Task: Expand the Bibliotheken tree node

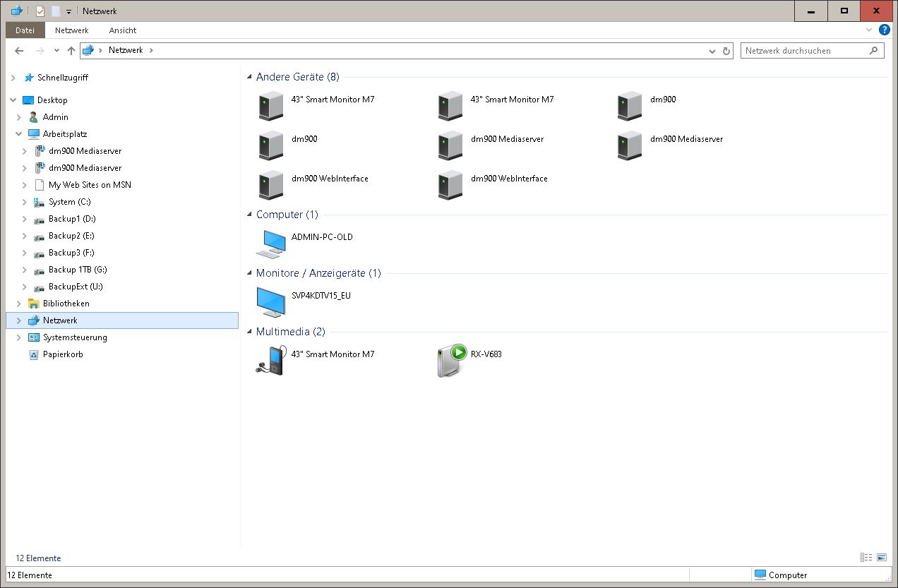Action: click(x=19, y=304)
